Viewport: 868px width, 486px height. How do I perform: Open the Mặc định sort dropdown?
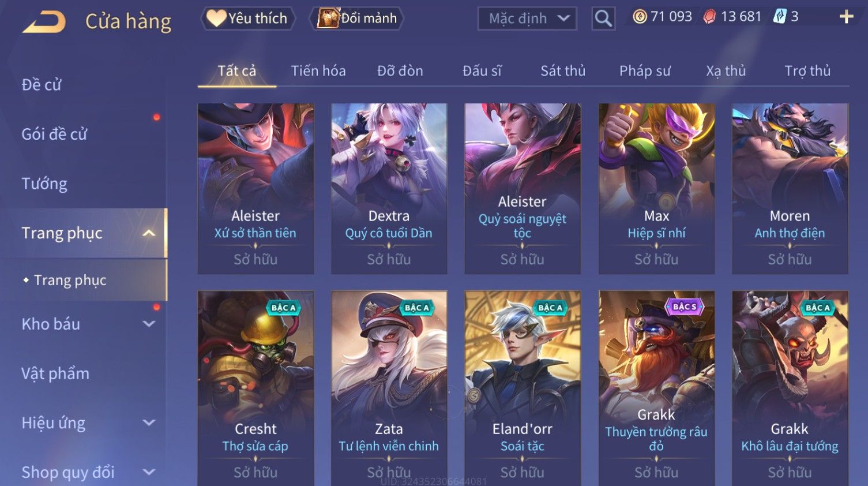pyautogui.click(x=527, y=18)
